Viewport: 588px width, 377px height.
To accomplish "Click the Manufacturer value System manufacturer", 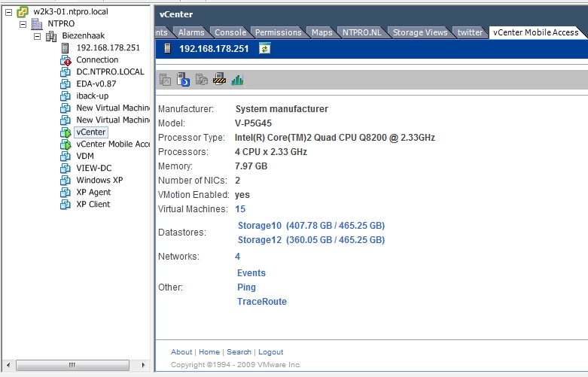I will click(282, 109).
